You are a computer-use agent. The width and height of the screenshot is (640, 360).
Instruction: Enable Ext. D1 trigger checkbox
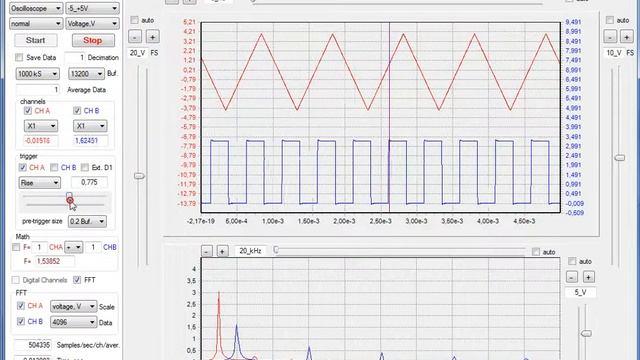tap(85, 167)
